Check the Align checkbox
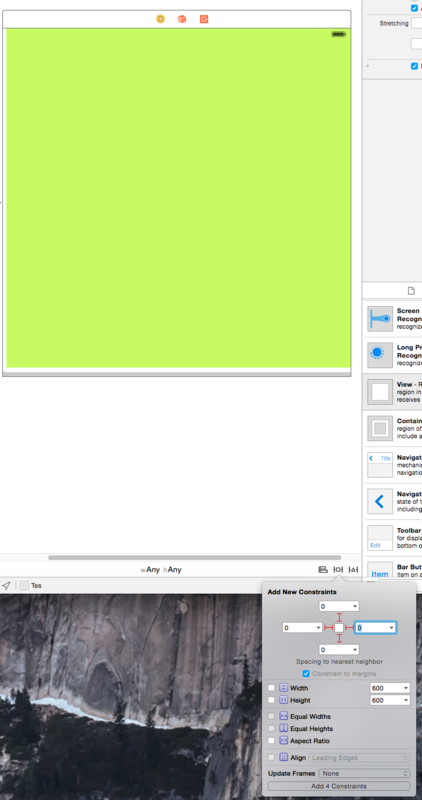The height and width of the screenshot is (800, 422). (x=271, y=758)
